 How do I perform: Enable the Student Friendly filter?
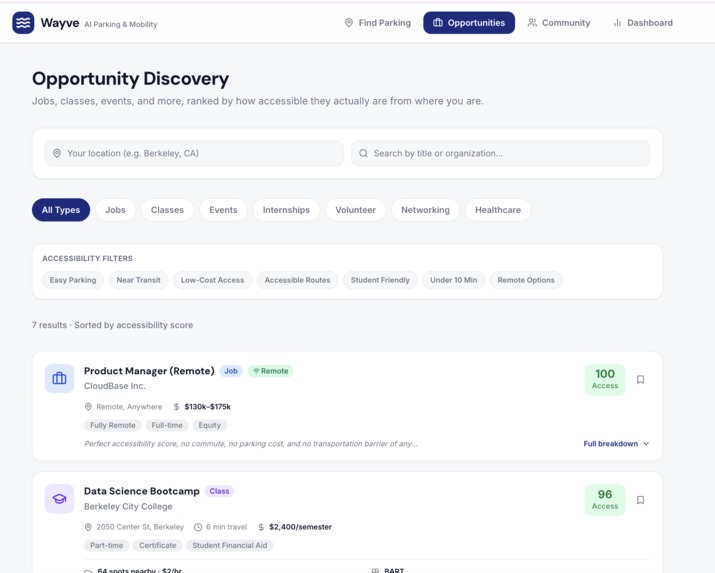click(x=380, y=280)
